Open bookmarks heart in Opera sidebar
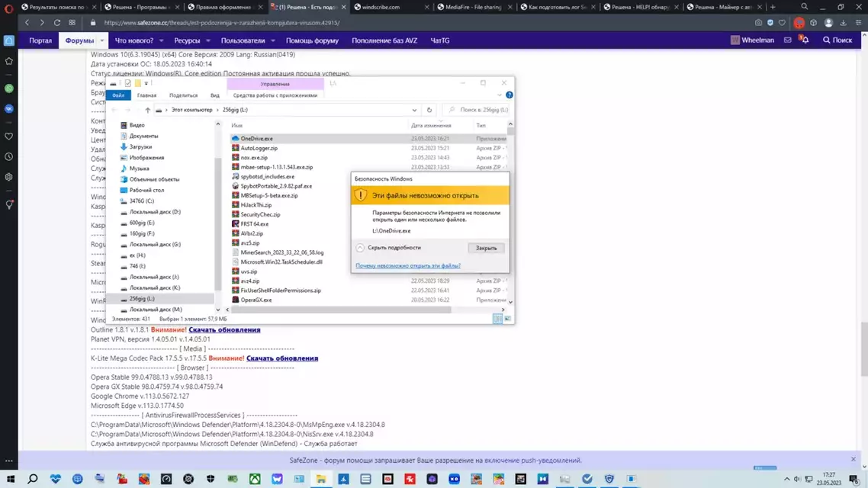The image size is (868, 488). coord(9,136)
